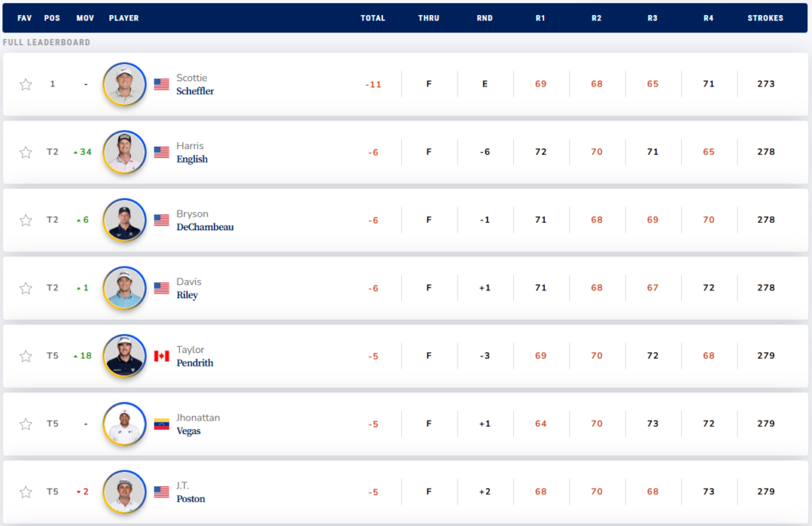Screen dimensions: 812x526
Task: Click the POS column header
Action: tap(52, 18)
